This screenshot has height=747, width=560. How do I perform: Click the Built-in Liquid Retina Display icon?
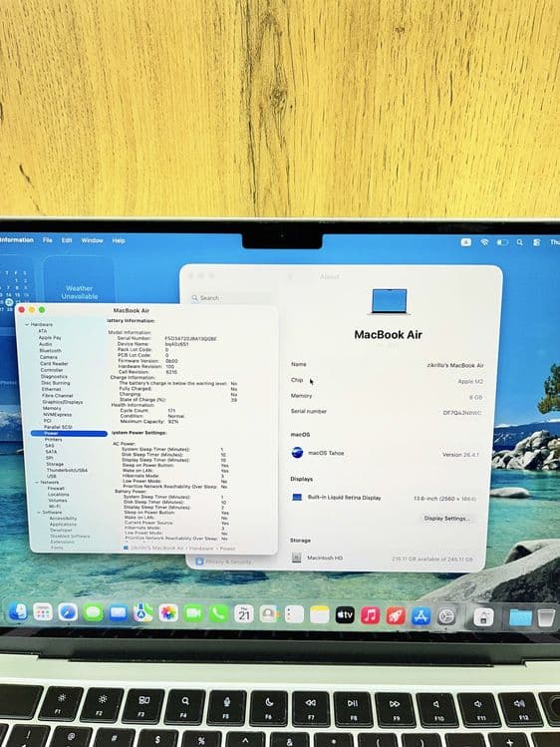coord(297,497)
